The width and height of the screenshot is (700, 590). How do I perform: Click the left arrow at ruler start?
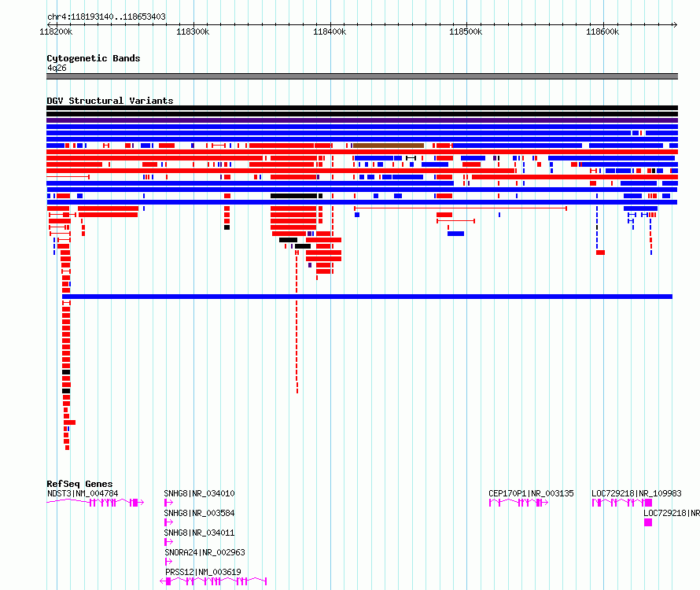tap(49, 24)
